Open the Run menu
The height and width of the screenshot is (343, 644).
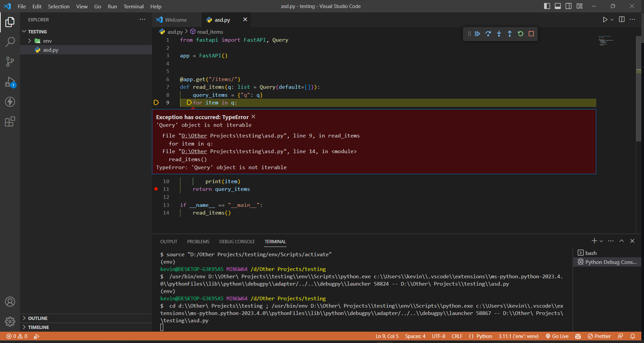pyautogui.click(x=112, y=6)
